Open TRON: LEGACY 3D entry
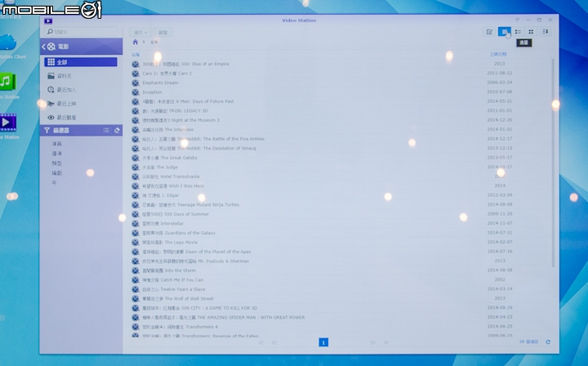588x366 pixels. (x=175, y=111)
